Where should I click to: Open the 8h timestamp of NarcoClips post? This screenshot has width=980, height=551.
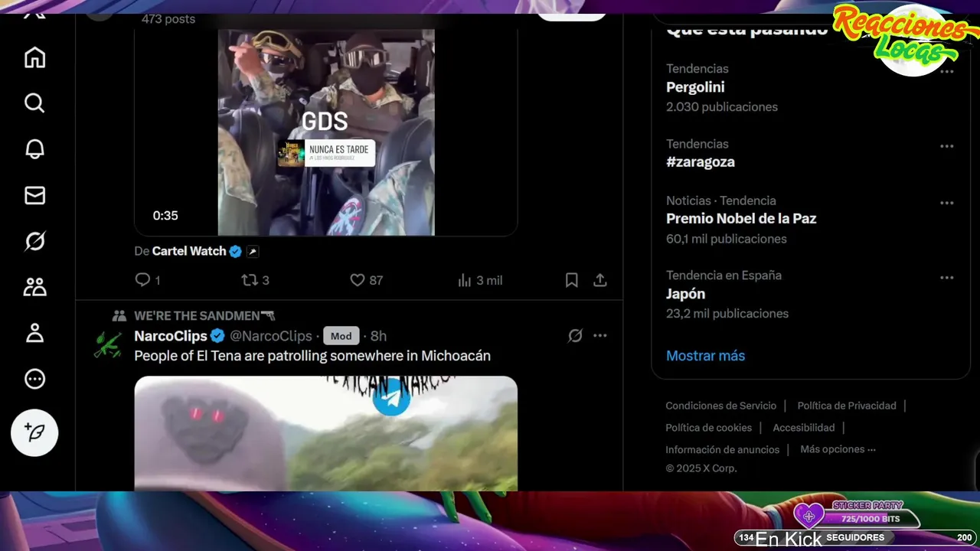(x=378, y=336)
